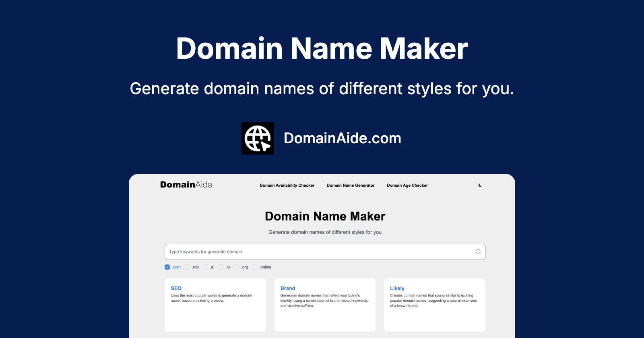Uncheck the .com extension checkbox
The height and width of the screenshot is (338, 644).
coord(167,267)
